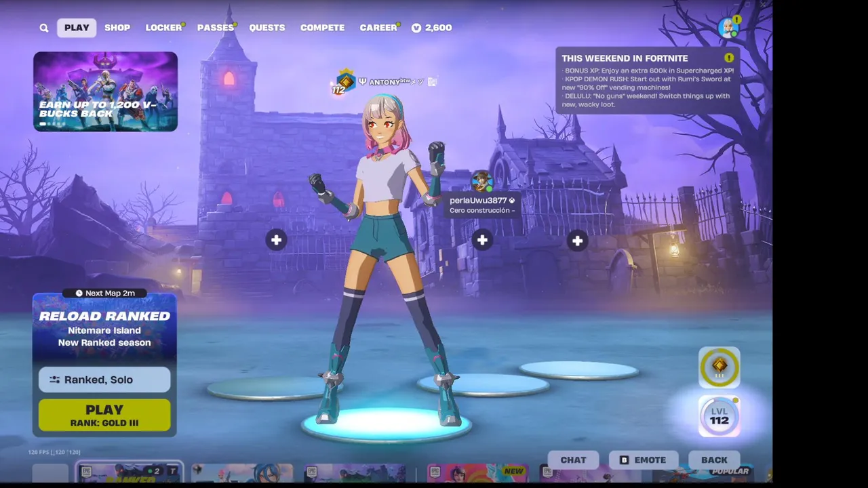Click the ANTONY player name tag

397,82
